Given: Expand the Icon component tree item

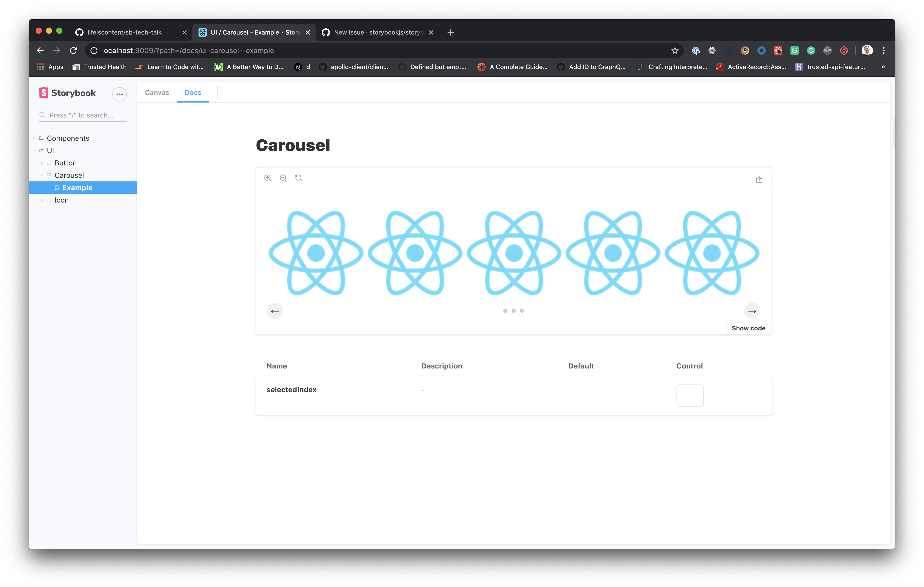Looking at the screenshot, I should click(x=61, y=200).
